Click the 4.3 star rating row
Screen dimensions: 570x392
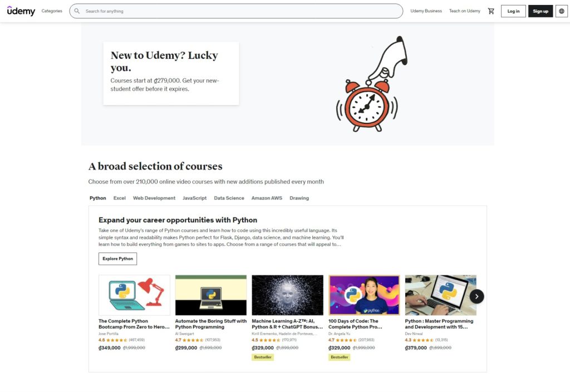click(x=426, y=340)
